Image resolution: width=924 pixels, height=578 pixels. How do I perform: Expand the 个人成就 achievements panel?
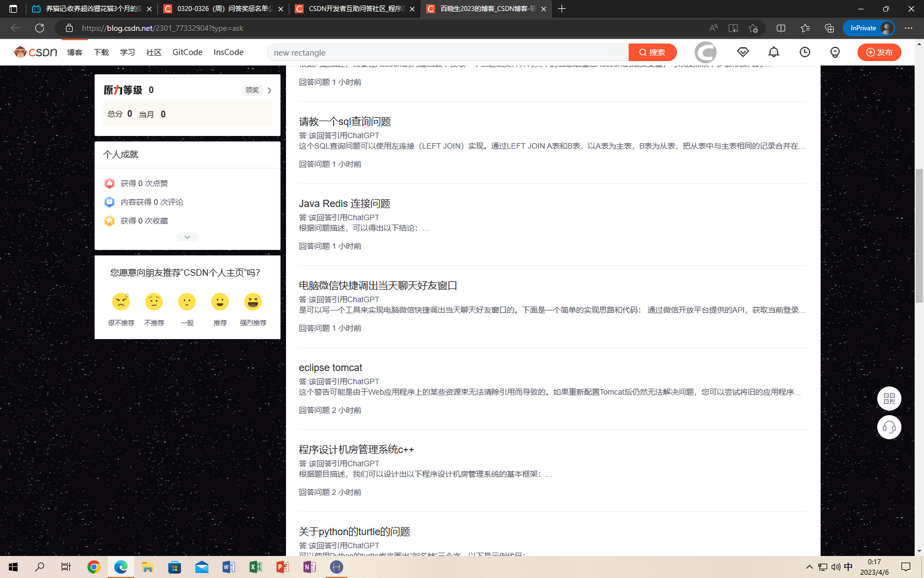point(187,237)
